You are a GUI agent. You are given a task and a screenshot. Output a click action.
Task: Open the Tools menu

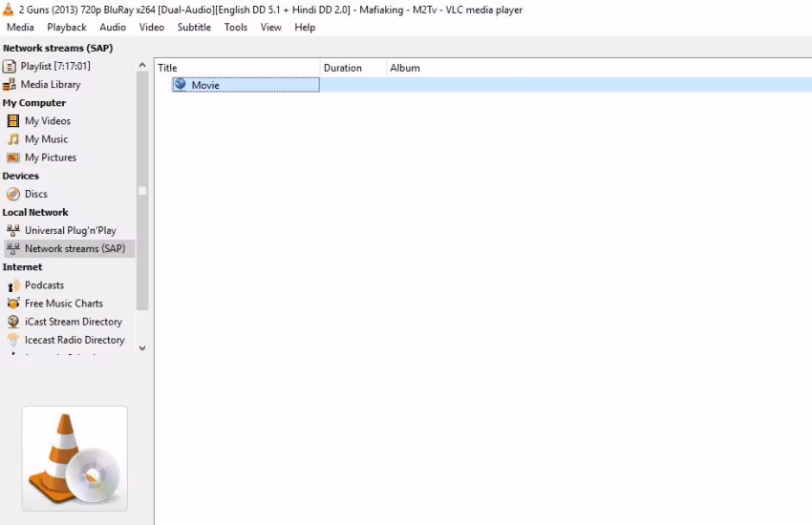point(236,28)
